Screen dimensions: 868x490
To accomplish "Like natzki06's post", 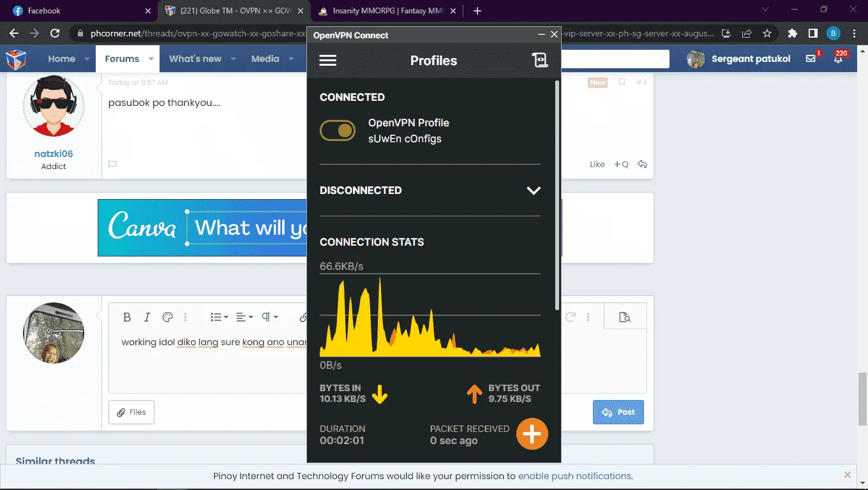I will click(597, 164).
